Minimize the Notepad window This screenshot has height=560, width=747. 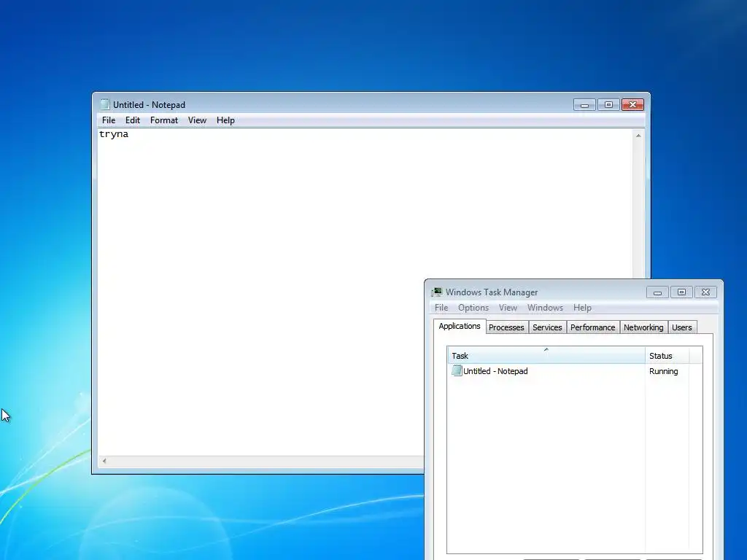584,105
